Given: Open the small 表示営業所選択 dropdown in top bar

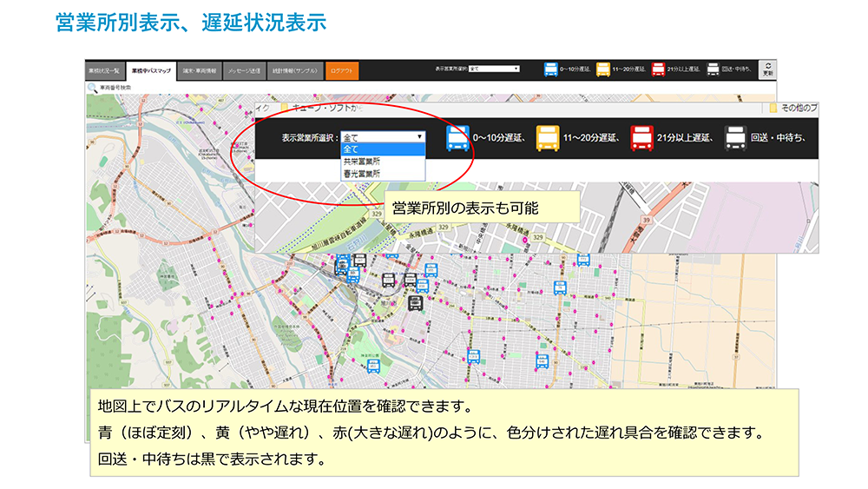Looking at the screenshot, I should pyautogui.click(x=494, y=69).
